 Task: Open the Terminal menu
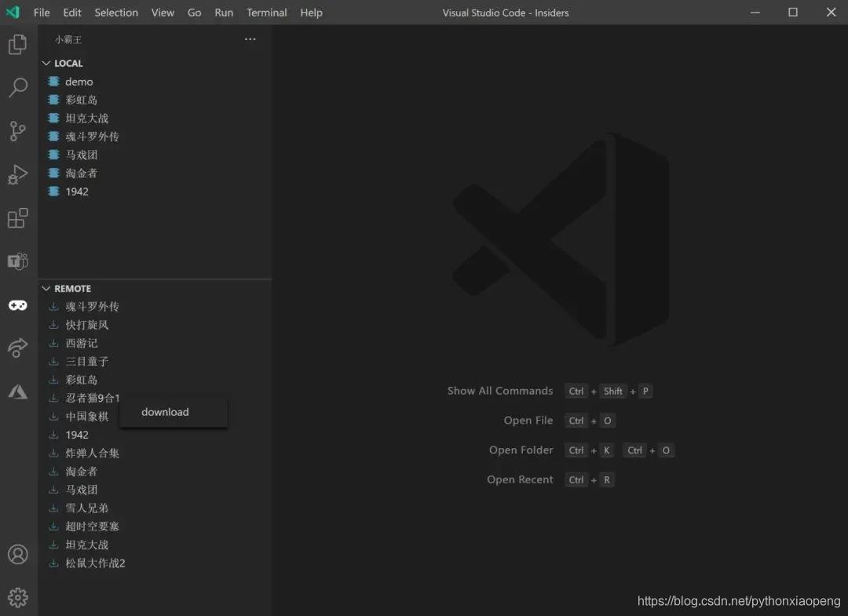267,13
